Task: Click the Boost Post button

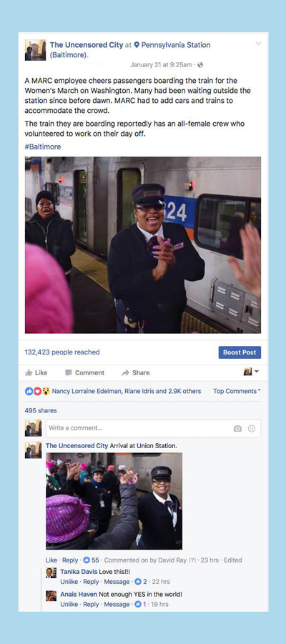Action: (x=240, y=352)
